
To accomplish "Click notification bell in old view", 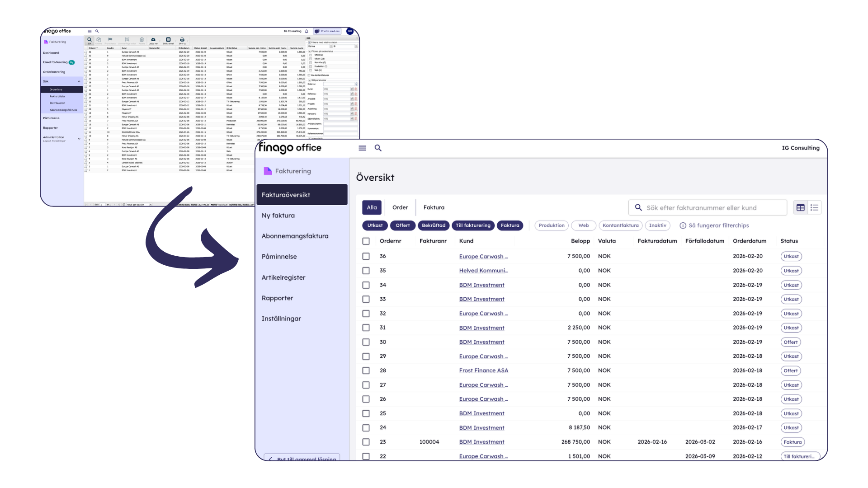I will 307,31.
